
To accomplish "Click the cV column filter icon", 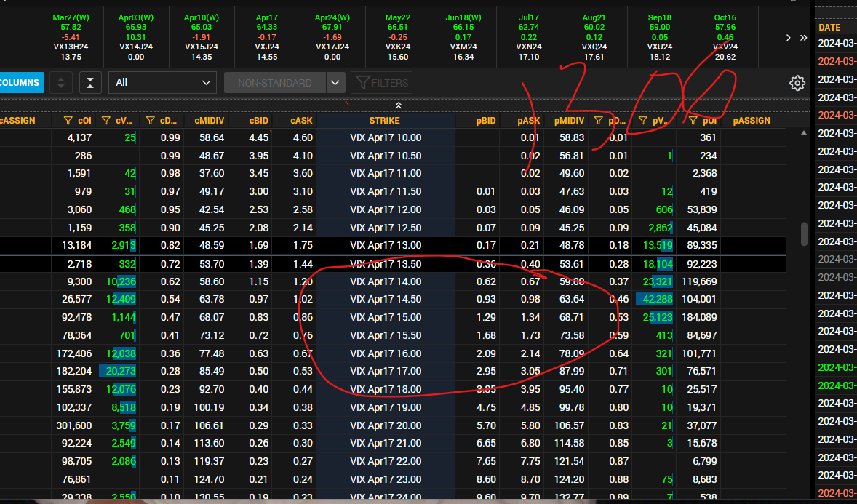I will click(x=106, y=121).
